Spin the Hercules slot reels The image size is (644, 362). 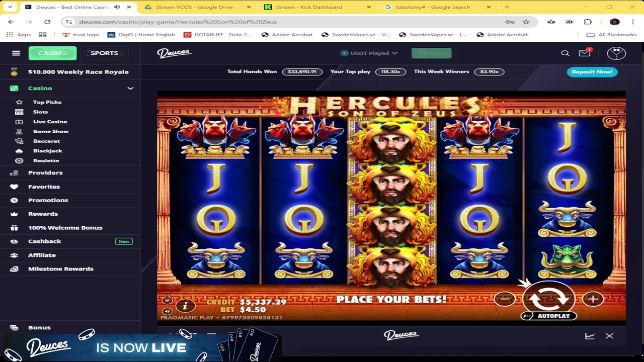[548, 299]
